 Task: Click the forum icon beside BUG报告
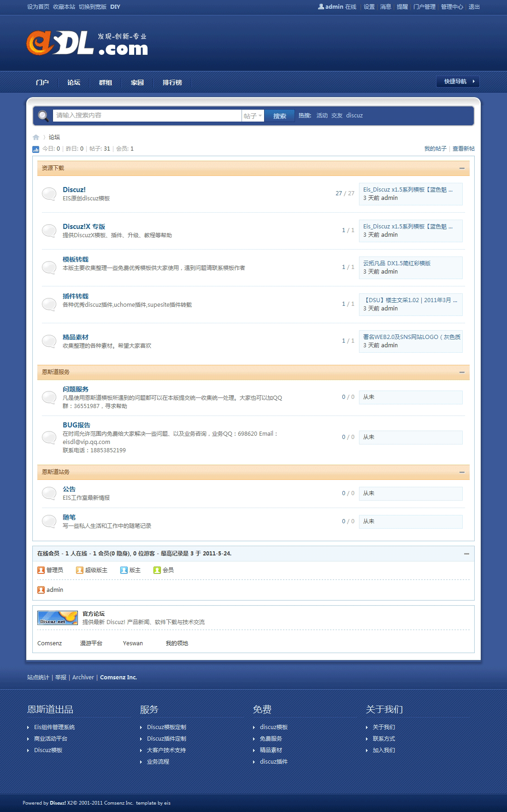click(x=49, y=438)
